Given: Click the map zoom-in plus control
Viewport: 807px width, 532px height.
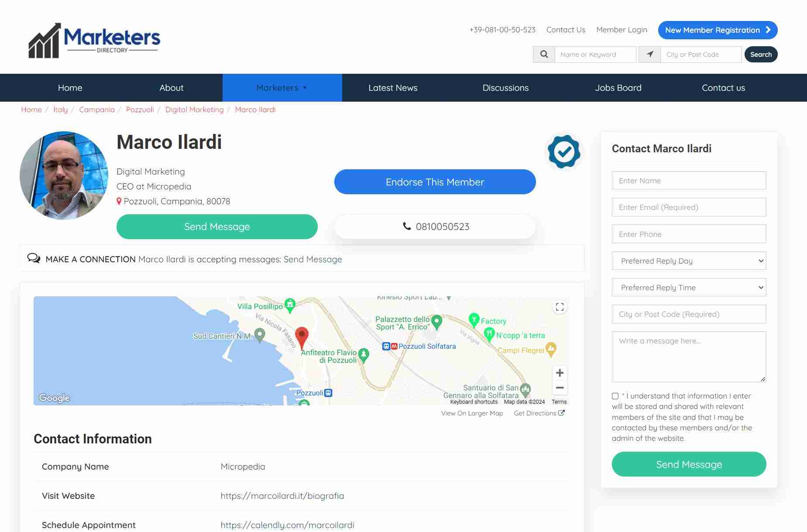Looking at the screenshot, I should point(560,372).
